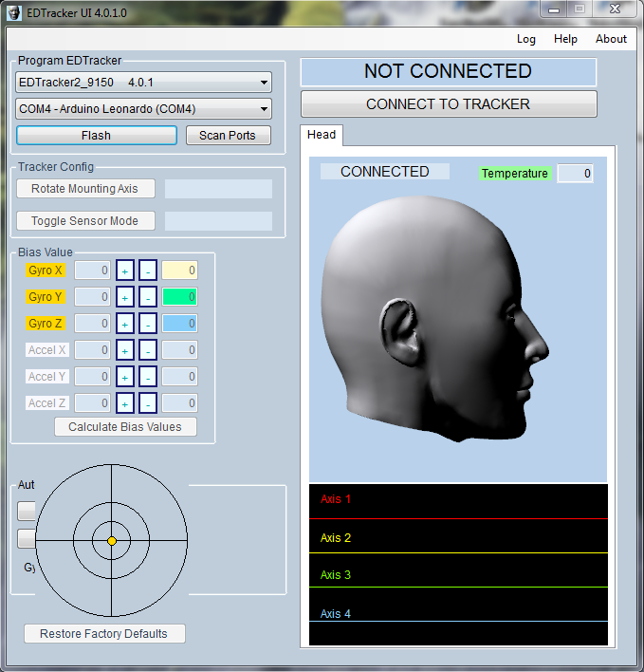Click the Gyro X bias value field
The image size is (644, 672).
[93, 271]
